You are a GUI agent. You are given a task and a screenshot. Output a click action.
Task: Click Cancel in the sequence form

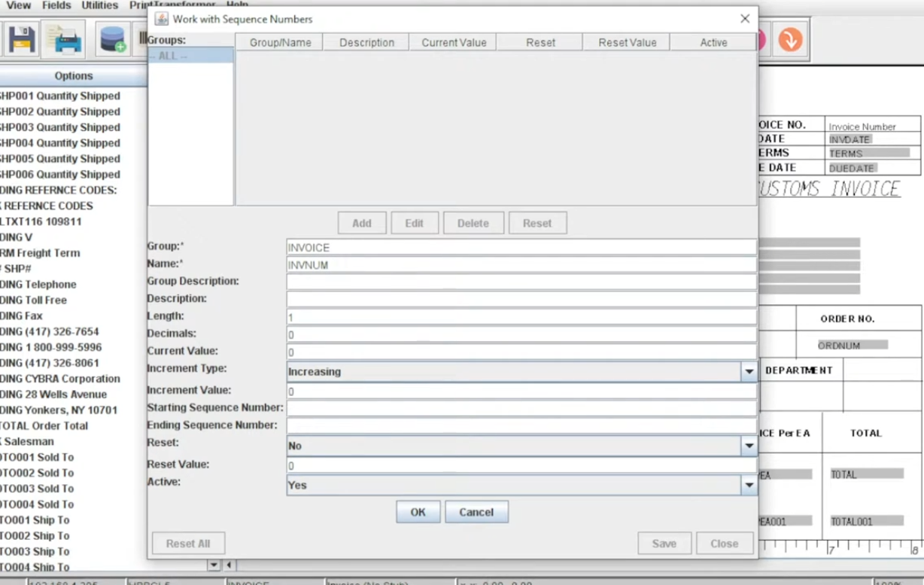tap(476, 512)
